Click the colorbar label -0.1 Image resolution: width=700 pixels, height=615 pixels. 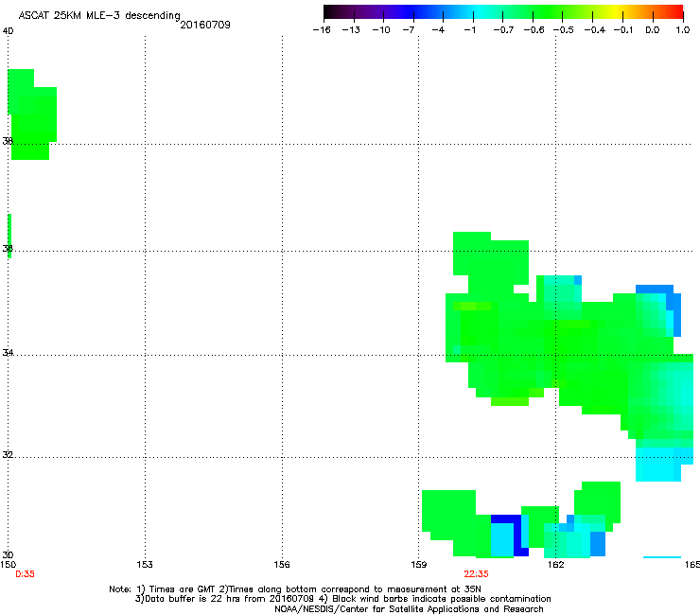click(x=623, y=30)
